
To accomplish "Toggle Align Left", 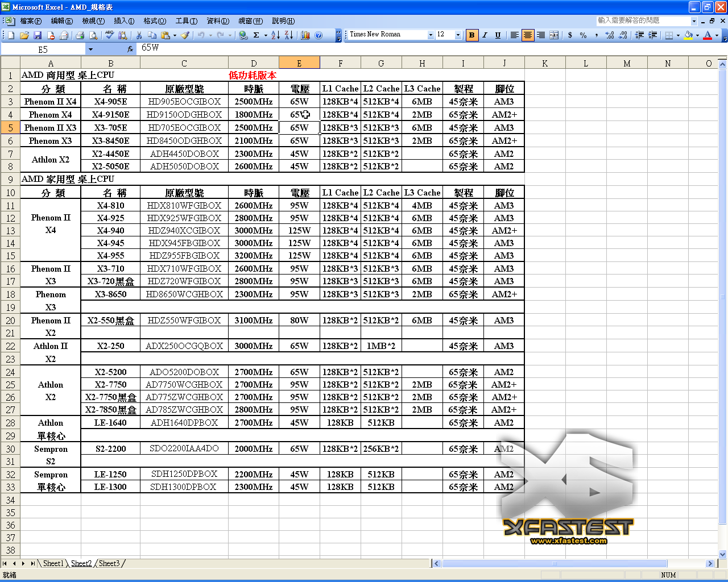I will [x=514, y=35].
